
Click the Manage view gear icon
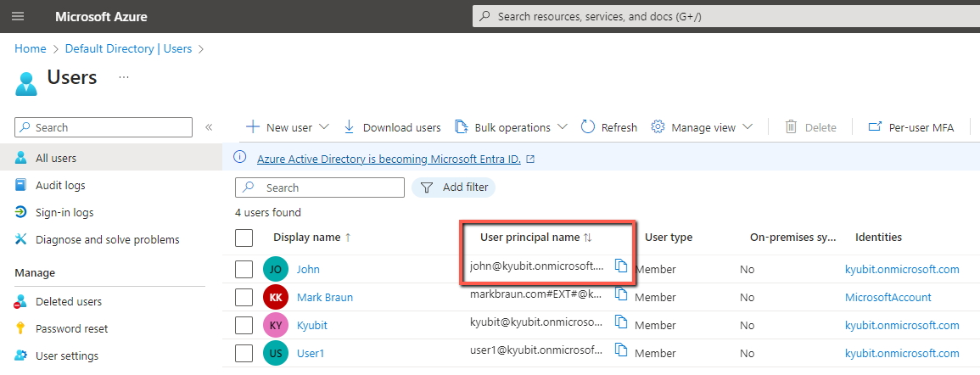(x=658, y=127)
